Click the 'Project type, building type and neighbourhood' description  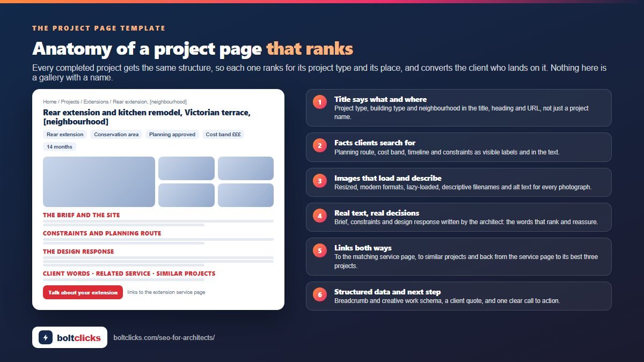coord(462,112)
